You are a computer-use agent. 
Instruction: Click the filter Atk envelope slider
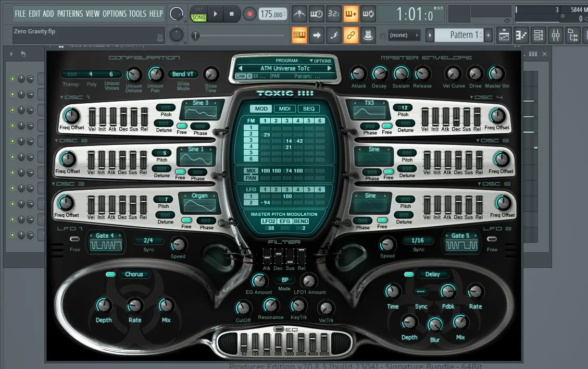[x=267, y=256]
